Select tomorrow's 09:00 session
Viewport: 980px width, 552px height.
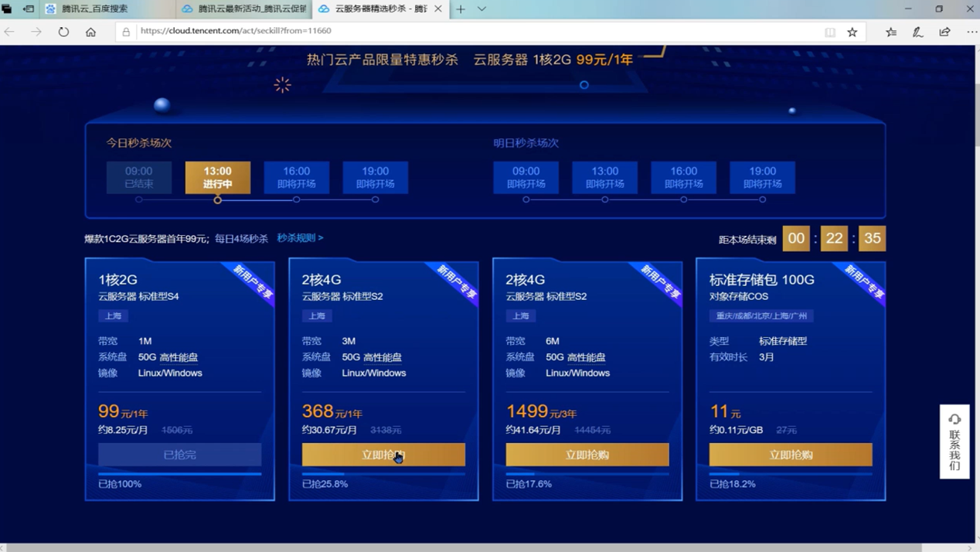526,177
